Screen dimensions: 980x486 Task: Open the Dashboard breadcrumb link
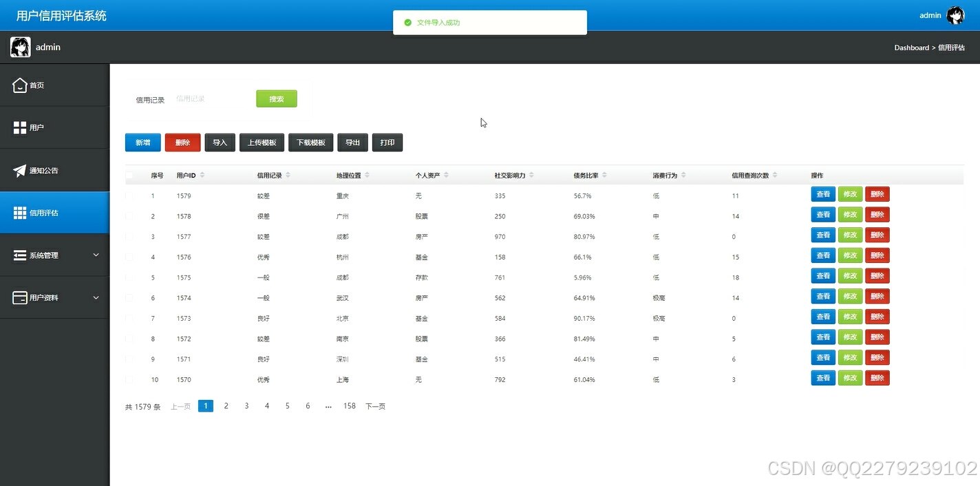coord(911,47)
